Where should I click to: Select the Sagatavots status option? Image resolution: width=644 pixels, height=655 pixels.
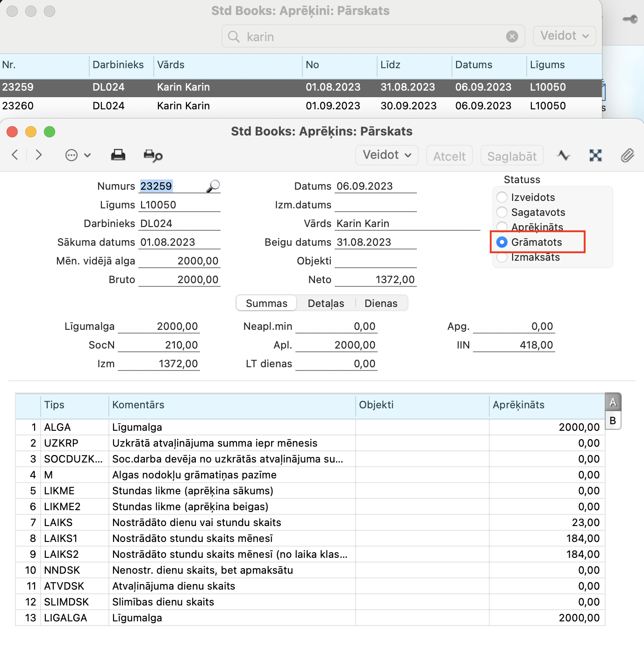pos(502,212)
